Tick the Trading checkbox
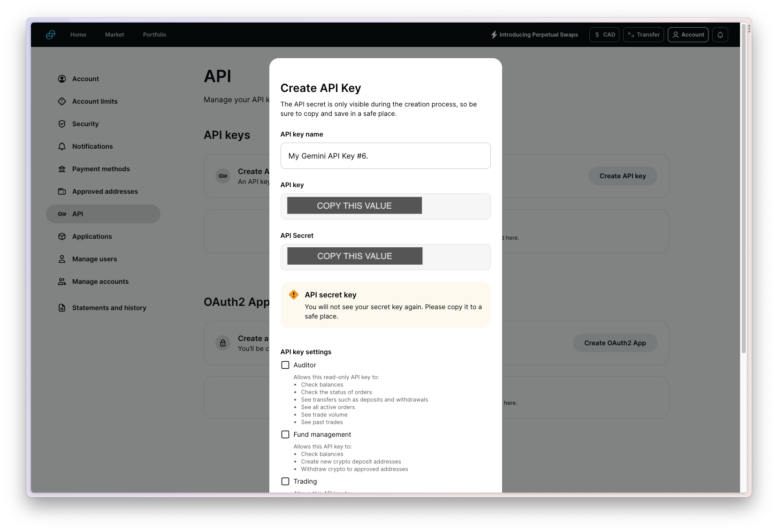The height and width of the screenshot is (532, 778). tap(285, 481)
